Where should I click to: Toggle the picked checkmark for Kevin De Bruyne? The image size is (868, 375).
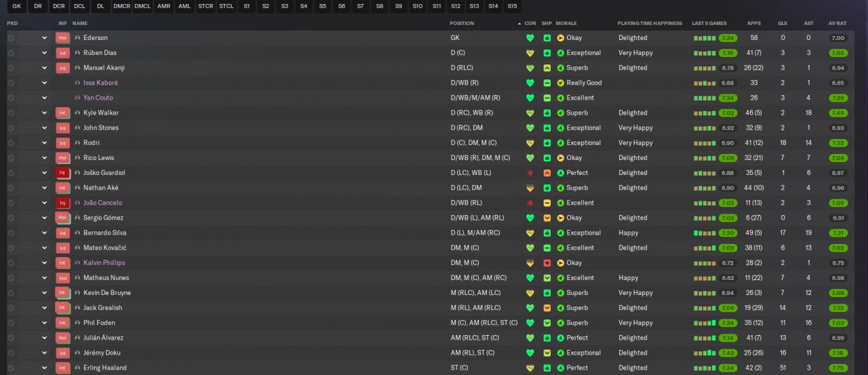click(11, 293)
